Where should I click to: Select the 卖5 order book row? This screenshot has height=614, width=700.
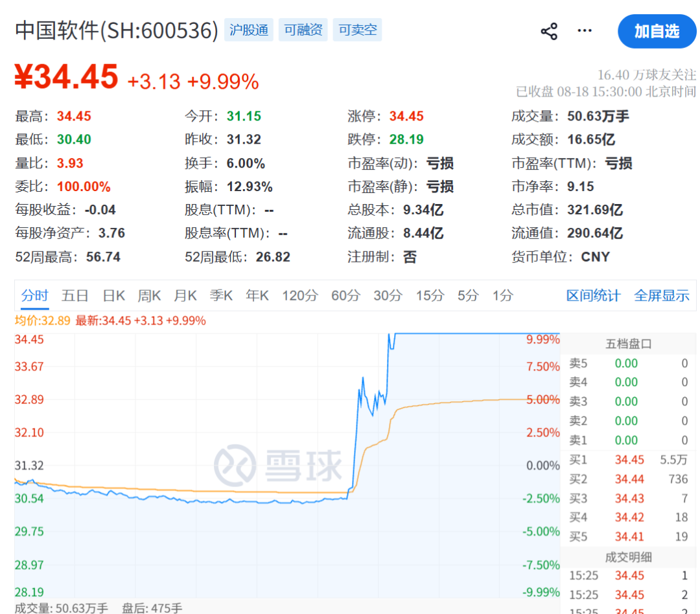point(628,363)
